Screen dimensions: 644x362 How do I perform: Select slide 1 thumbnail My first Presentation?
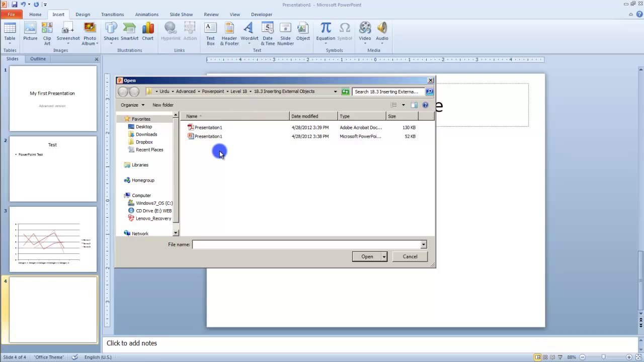(53, 99)
